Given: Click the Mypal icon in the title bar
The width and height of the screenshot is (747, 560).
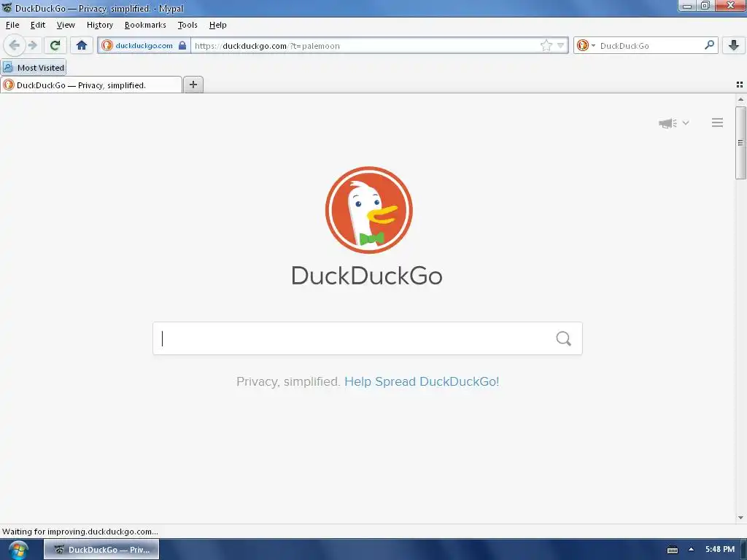Looking at the screenshot, I should (7, 7).
